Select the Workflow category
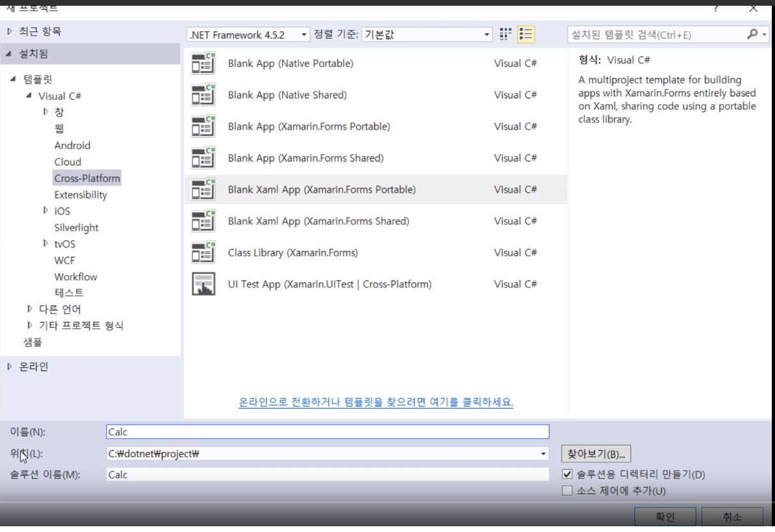The width and height of the screenshot is (775, 532). pyautogui.click(x=75, y=277)
